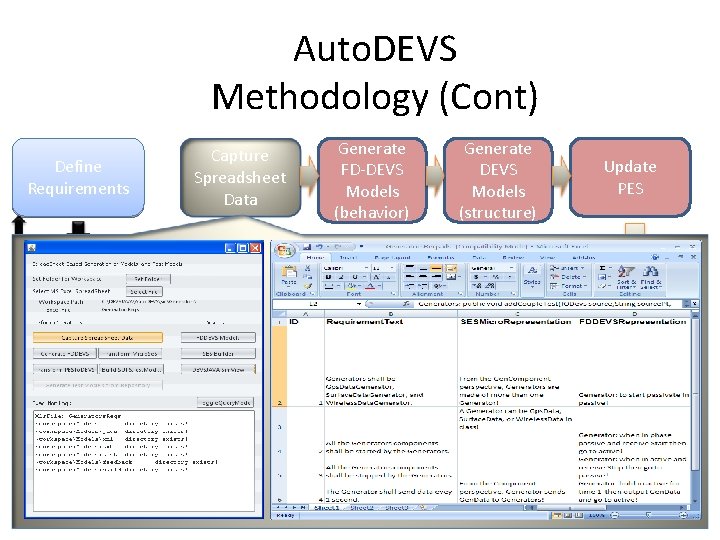Adjust the Excel zoom slider
The height and width of the screenshot is (540, 720).
click(x=648, y=516)
